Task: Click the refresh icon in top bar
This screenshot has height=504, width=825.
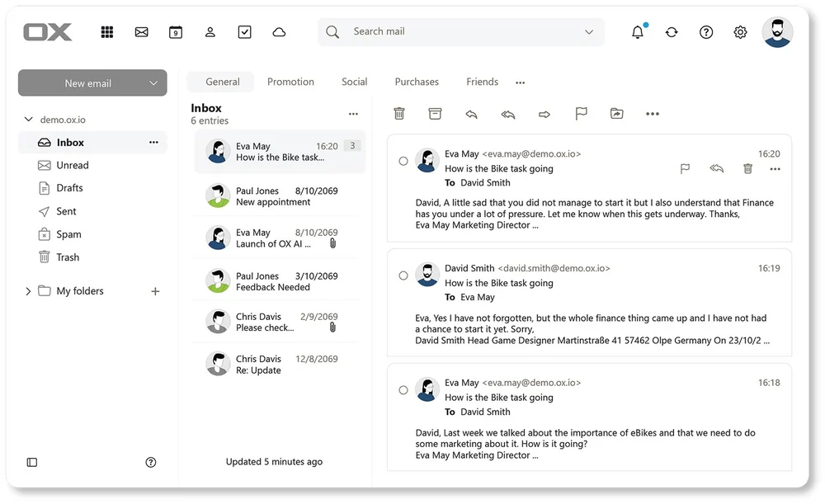Action: pyautogui.click(x=672, y=32)
